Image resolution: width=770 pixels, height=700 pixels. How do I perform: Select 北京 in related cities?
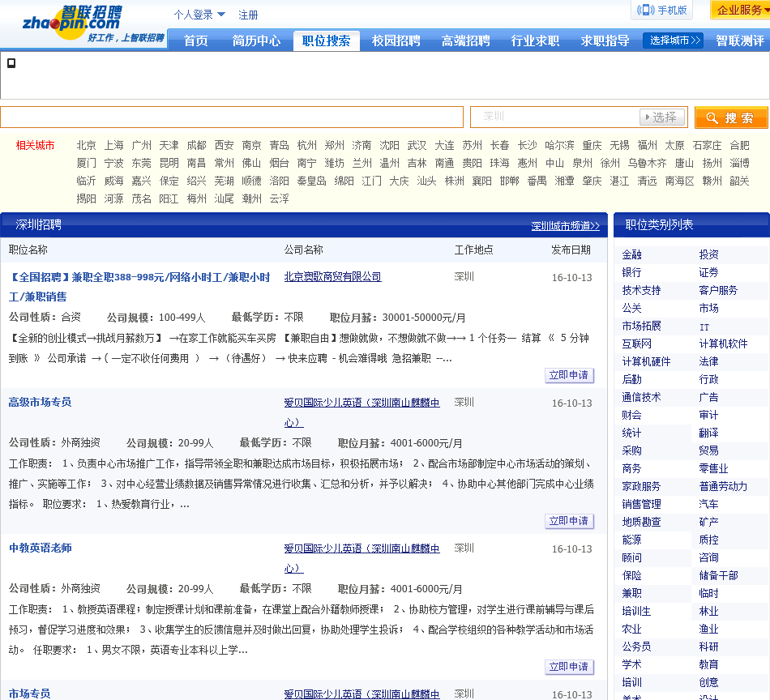[x=86, y=145]
